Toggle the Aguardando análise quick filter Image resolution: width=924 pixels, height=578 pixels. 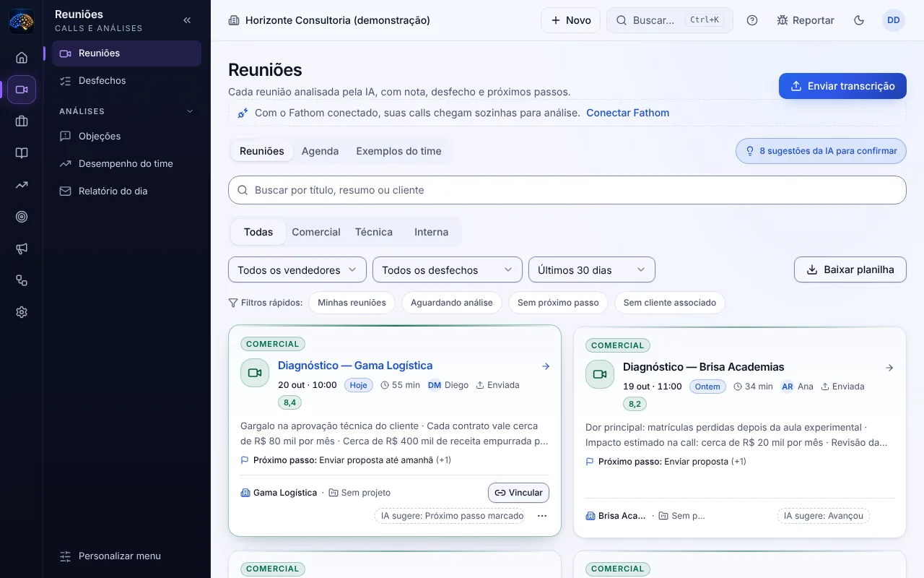tap(452, 303)
